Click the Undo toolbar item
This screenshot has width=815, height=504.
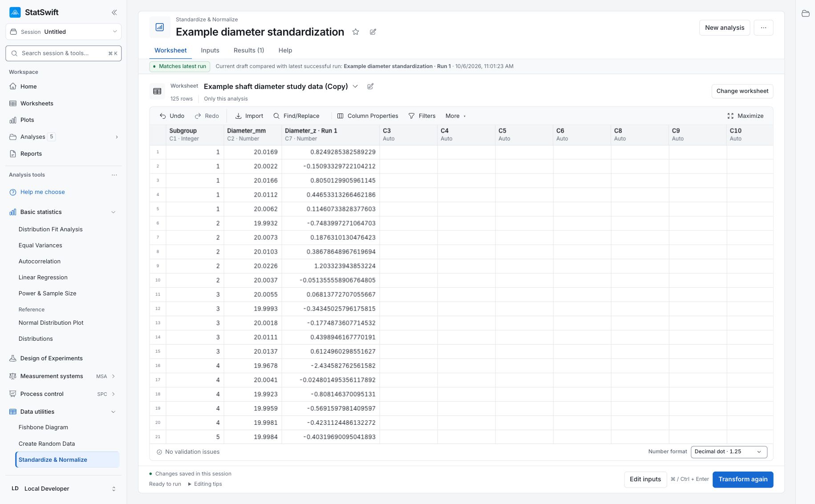[172, 116]
